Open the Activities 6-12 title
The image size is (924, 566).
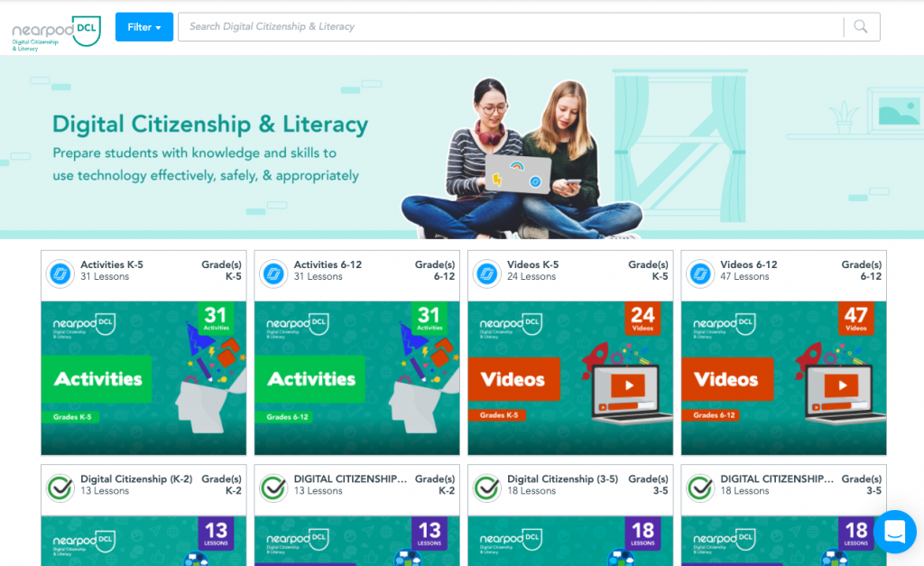[x=328, y=264]
